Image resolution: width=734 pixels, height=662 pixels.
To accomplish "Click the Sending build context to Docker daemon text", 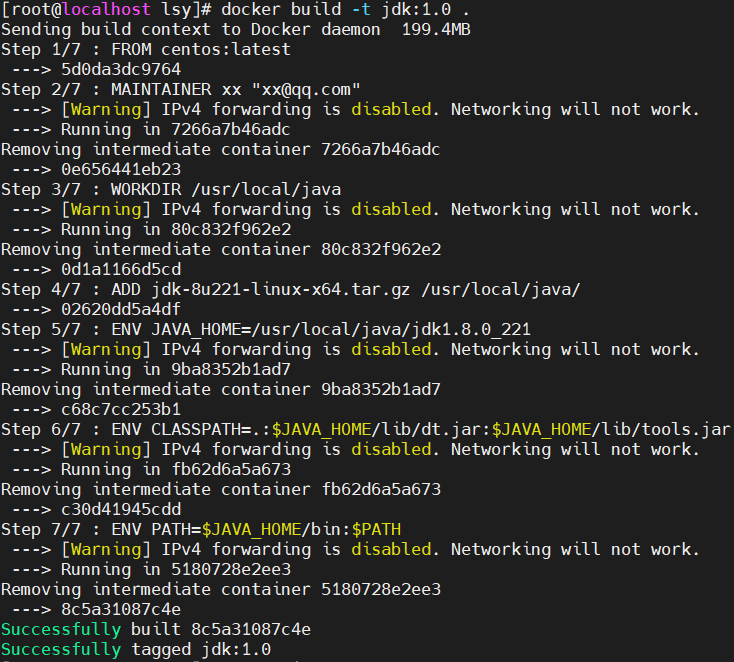I will click(191, 29).
